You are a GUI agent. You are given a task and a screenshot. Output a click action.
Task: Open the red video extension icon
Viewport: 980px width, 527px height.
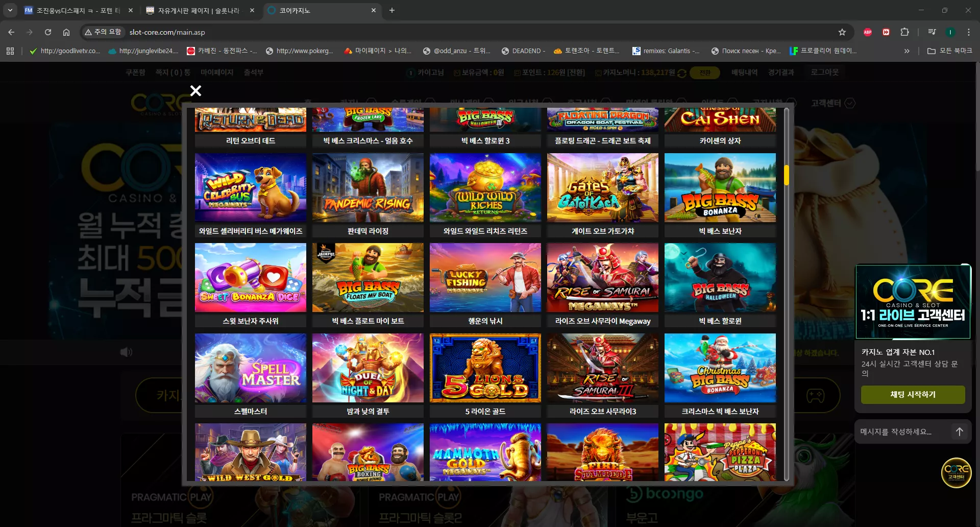(886, 32)
